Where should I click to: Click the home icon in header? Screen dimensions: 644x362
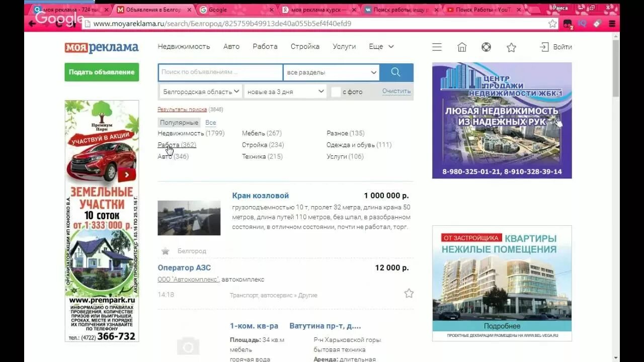pos(462,47)
